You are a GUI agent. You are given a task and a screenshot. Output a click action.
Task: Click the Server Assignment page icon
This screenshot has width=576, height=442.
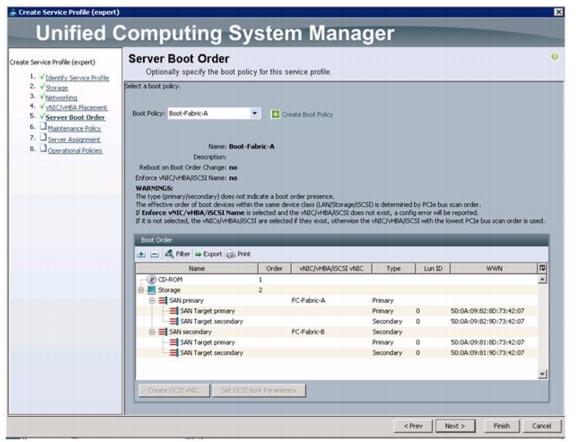pyautogui.click(x=43, y=137)
